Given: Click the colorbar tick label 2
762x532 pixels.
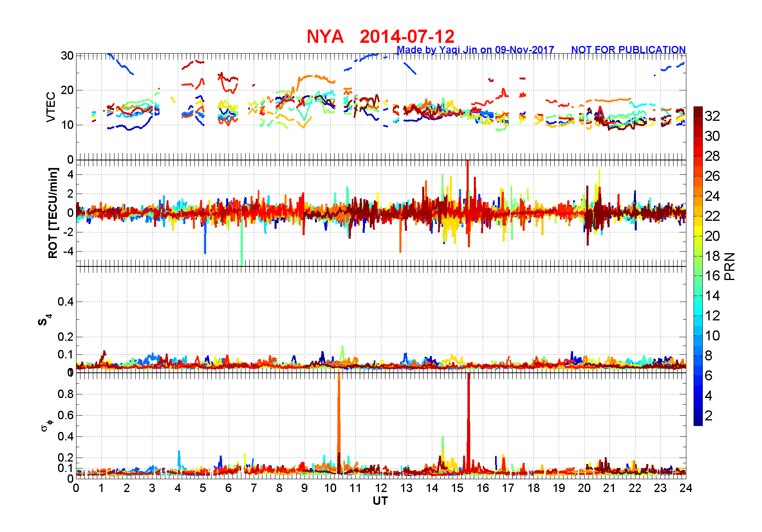Looking at the screenshot, I should 709,416.
